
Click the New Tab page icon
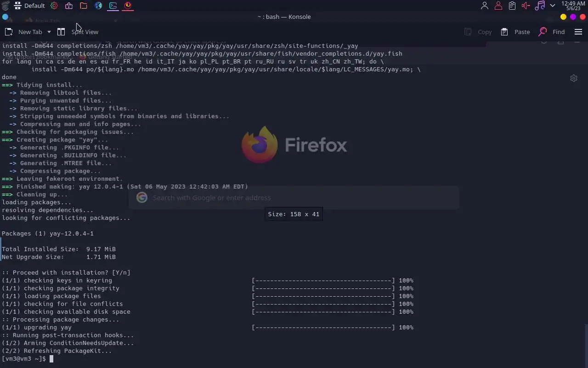coord(9,32)
